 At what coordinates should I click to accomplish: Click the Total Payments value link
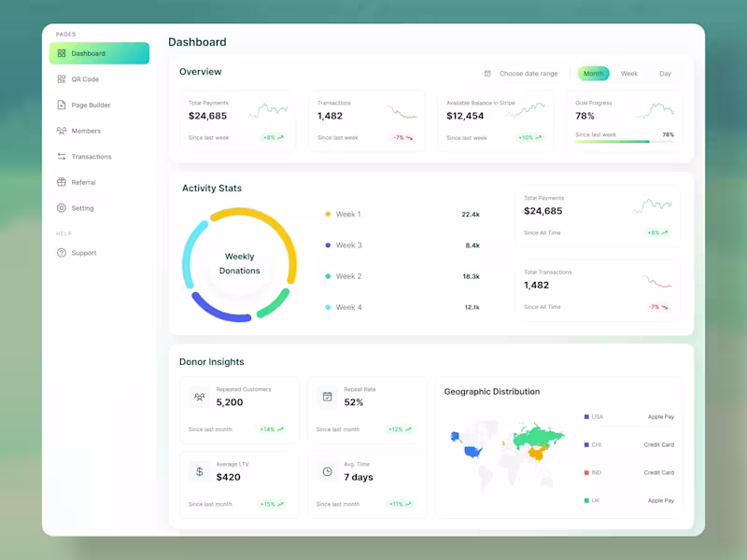pos(207,116)
